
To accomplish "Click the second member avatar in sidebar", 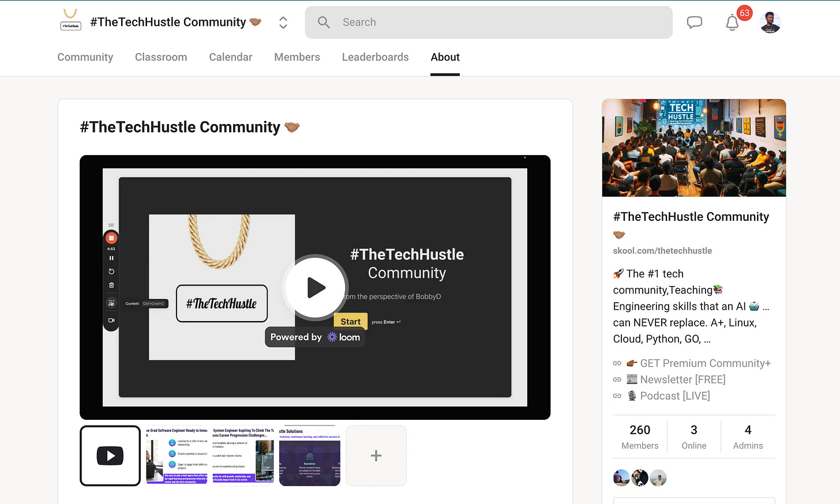I will pyautogui.click(x=640, y=478).
